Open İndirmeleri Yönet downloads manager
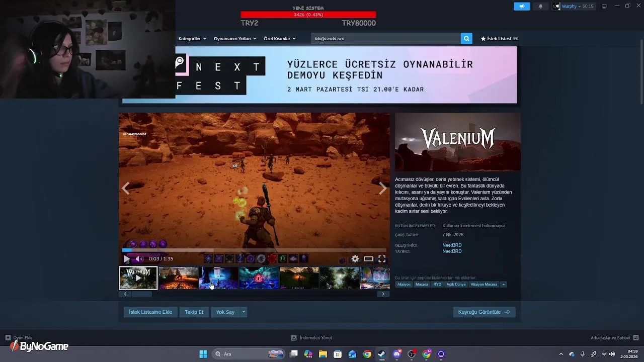Viewport: 644px width, 362px height. 311,338
